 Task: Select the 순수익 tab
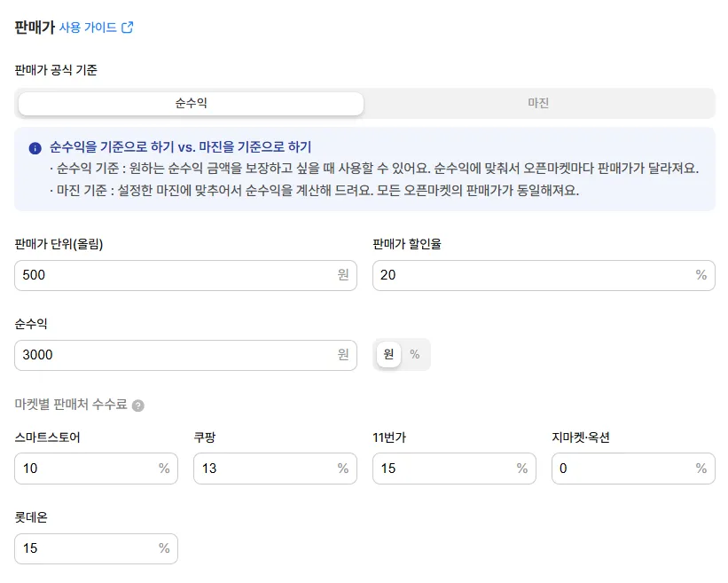point(191,103)
